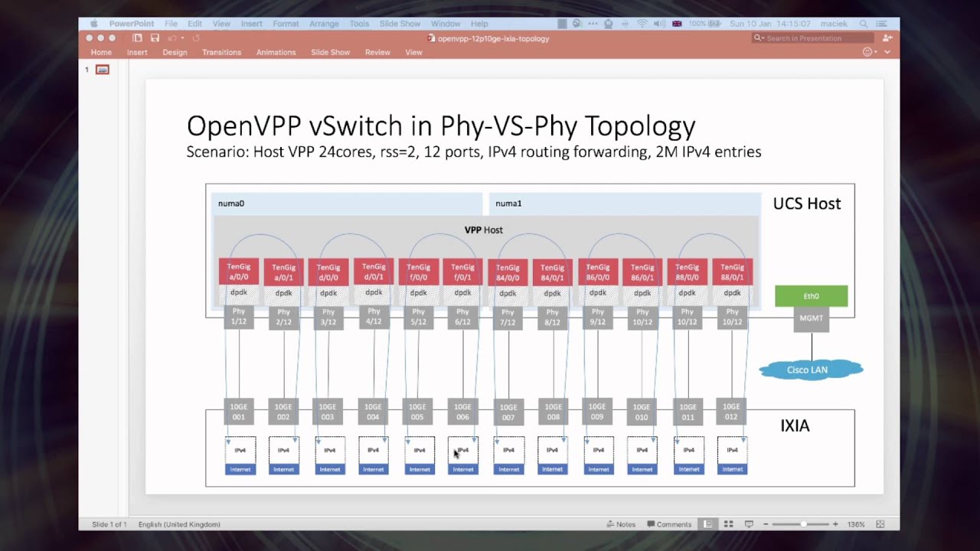Collapse the ribbon with the chevron
Image resolution: width=980 pixels, height=551 pixels.
tap(887, 52)
